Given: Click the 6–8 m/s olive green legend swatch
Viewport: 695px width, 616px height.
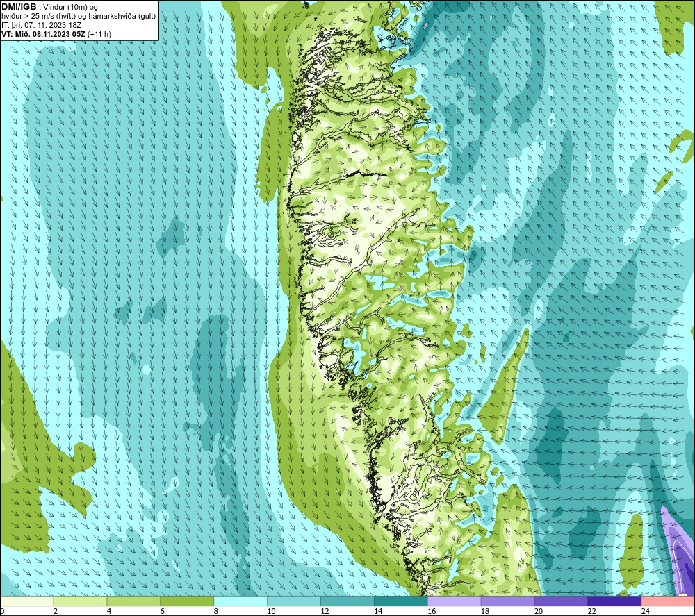Looking at the screenshot, I should tap(187, 601).
